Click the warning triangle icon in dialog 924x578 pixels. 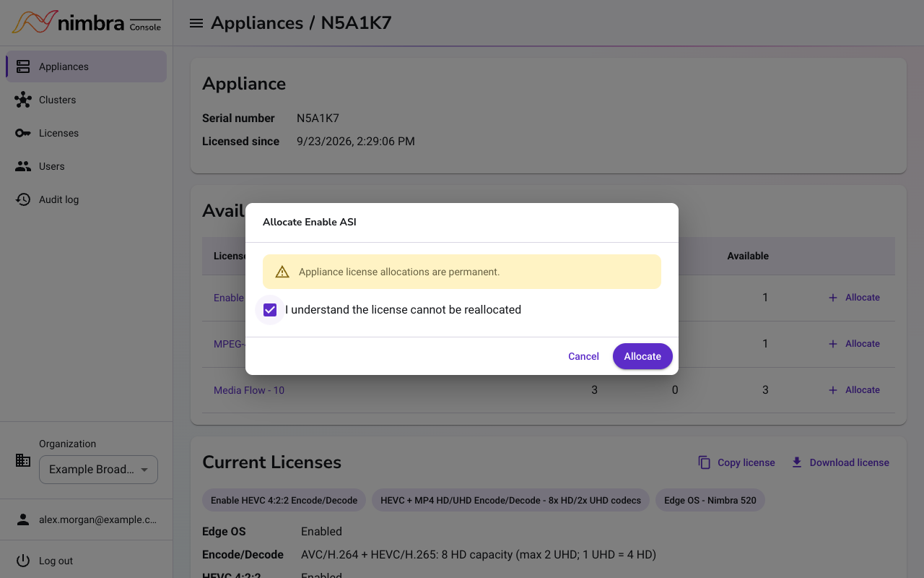click(x=282, y=272)
